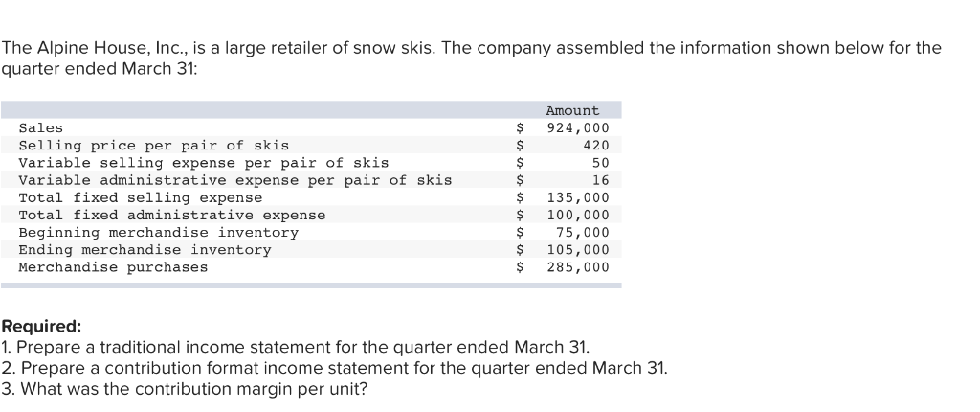Select the fixed selling amount 135,000
This screenshot has height=412, width=980.
[577, 197]
